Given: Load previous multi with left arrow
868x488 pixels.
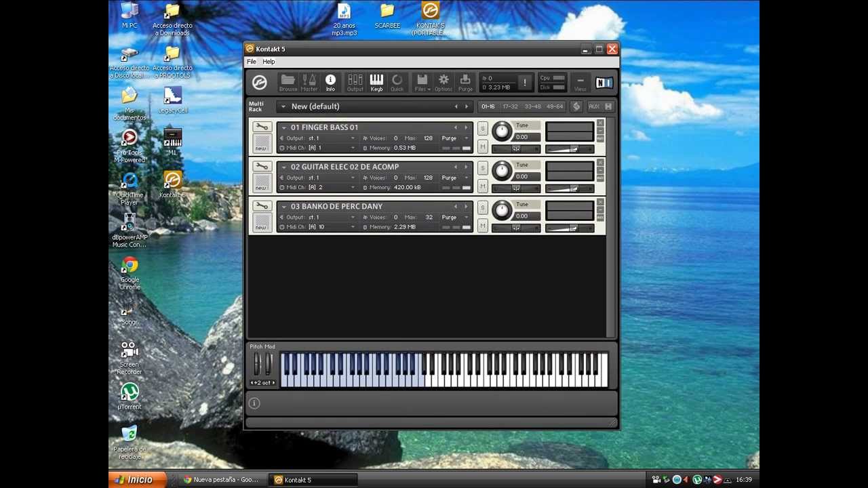Looking at the screenshot, I should pos(456,106).
